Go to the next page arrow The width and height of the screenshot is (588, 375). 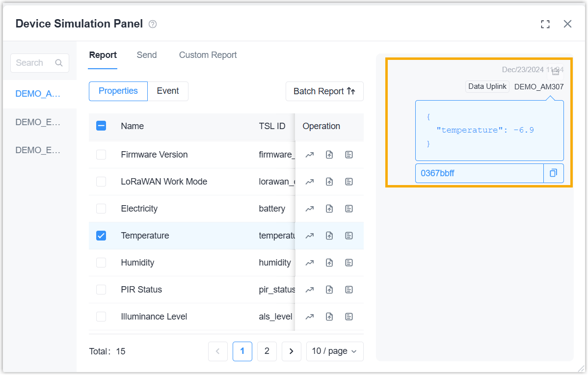click(292, 351)
